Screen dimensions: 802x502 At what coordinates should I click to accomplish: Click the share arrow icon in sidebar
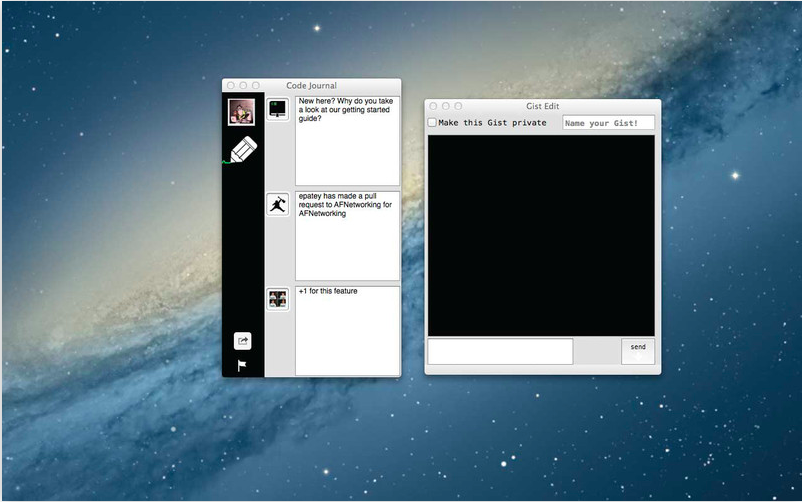(242, 341)
